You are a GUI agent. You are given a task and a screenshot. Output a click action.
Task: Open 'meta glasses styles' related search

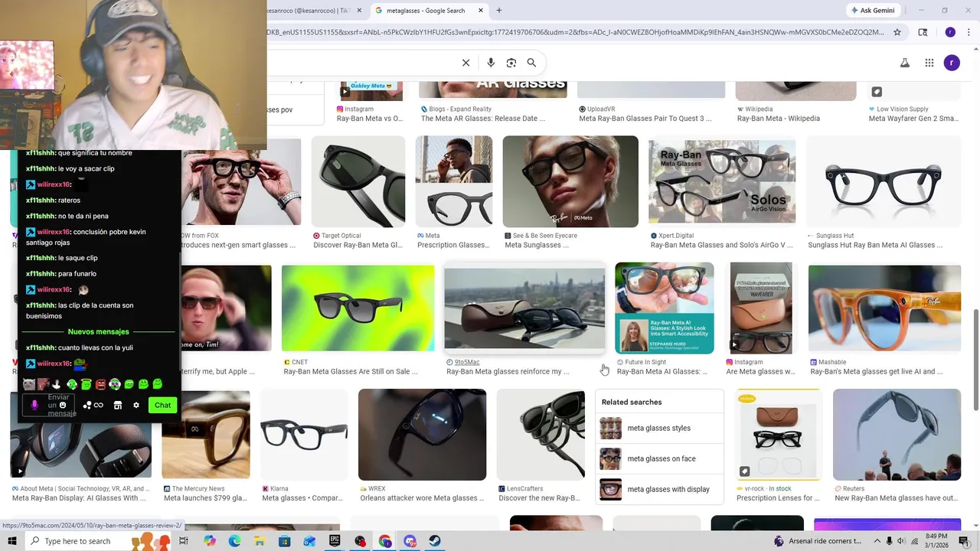pyautogui.click(x=658, y=429)
